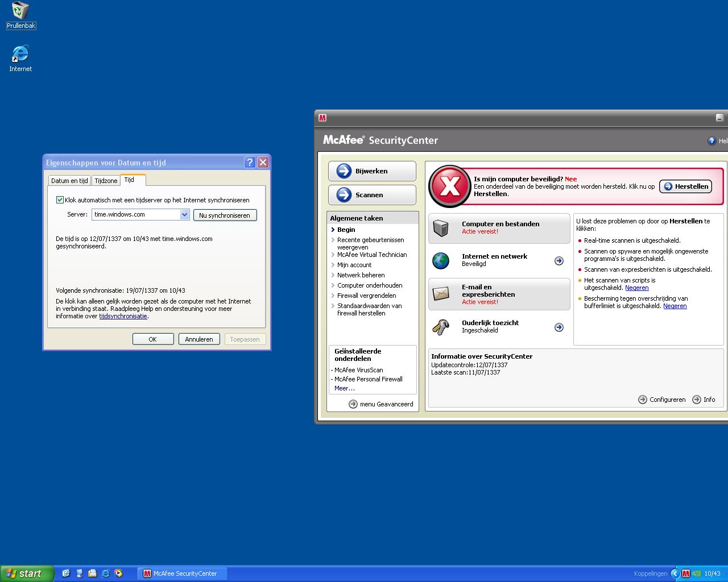Screen dimensions: 728x582
Task: Open McAfee Virtual Technician
Action: click(372, 255)
